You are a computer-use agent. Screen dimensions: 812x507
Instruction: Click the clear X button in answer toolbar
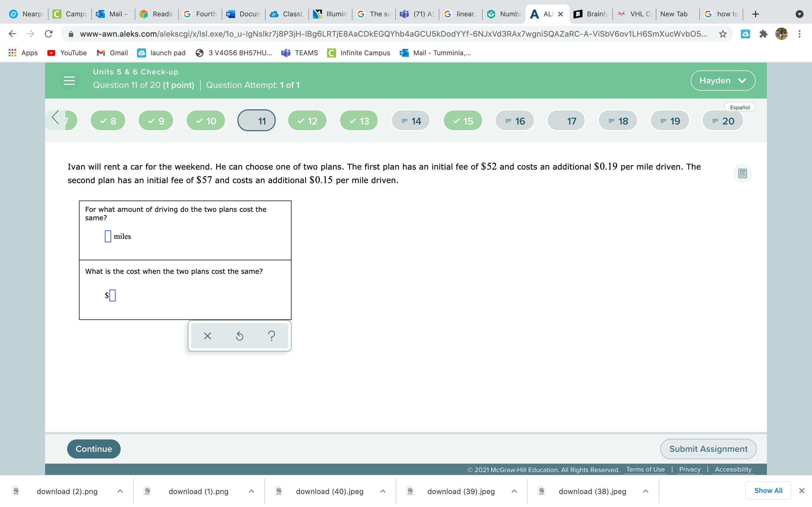(x=207, y=336)
